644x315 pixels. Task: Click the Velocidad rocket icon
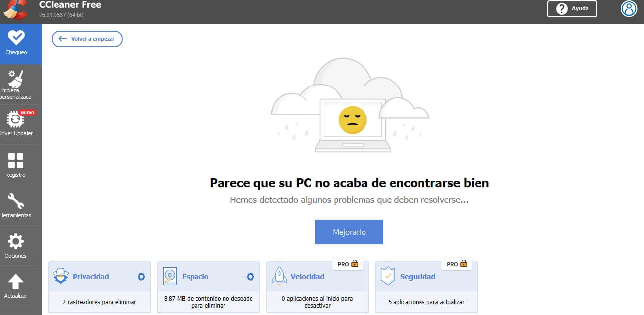coord(279,276)
